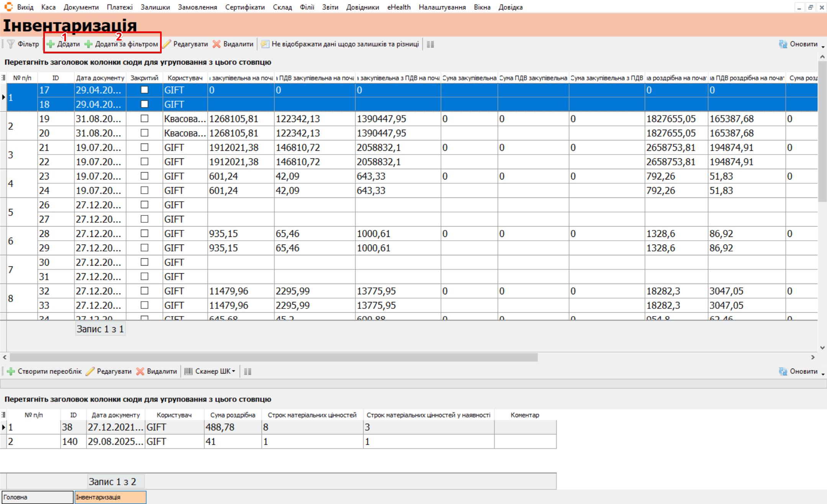Expand bottom toolbar overflow arrow near Оновити
The image size is (827, 504).
click(823, 374)
